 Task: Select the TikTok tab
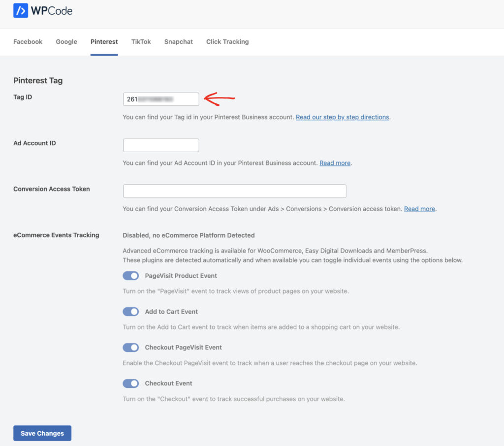(x=141, y=42)
